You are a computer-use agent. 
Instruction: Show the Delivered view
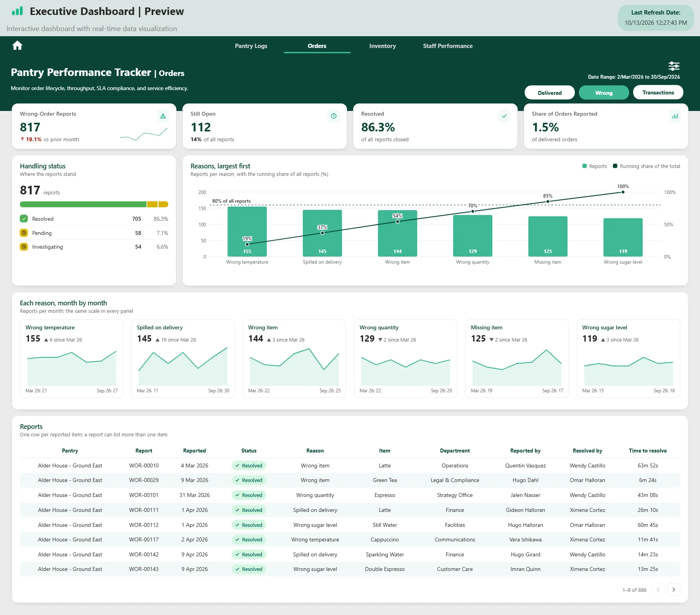click(549, 93)
